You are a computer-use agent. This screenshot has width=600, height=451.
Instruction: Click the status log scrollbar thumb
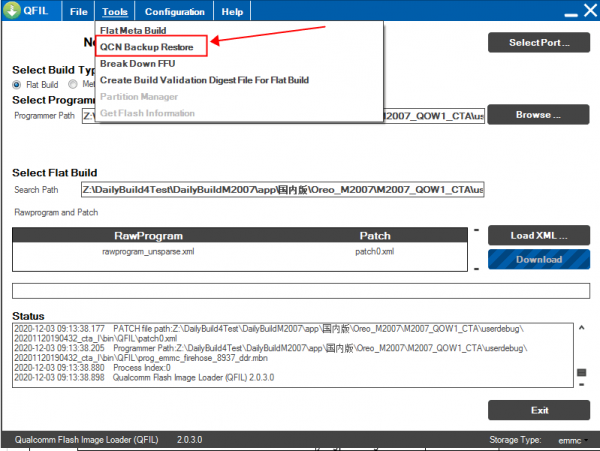pyautogui.click(x=581, y=372)
